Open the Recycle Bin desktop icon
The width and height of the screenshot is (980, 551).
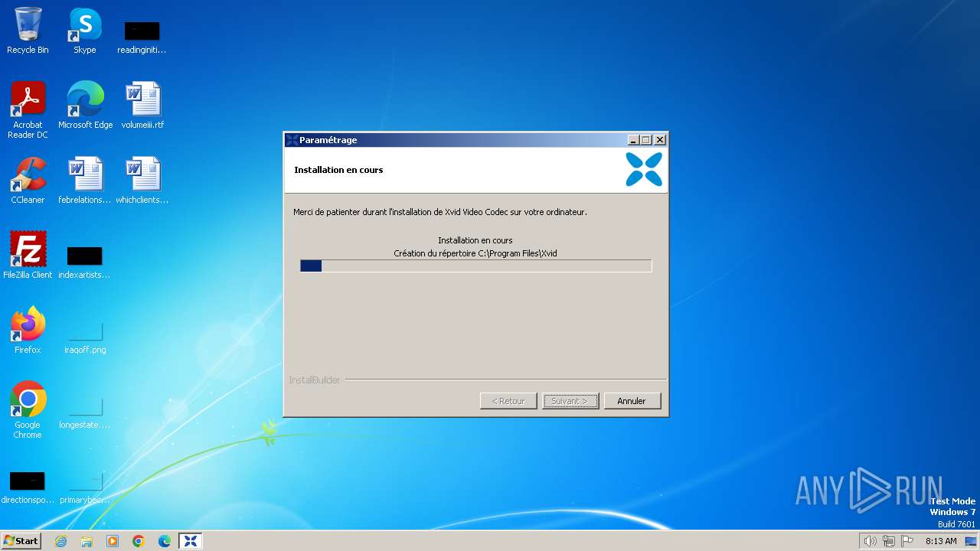[x=28, y=31]
